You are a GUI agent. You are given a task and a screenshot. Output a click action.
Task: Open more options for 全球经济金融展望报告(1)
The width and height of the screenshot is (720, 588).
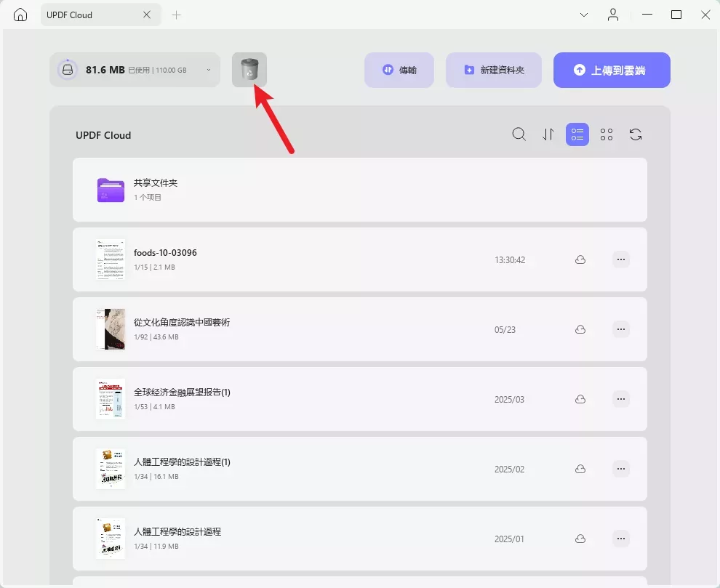coord(621,399)
